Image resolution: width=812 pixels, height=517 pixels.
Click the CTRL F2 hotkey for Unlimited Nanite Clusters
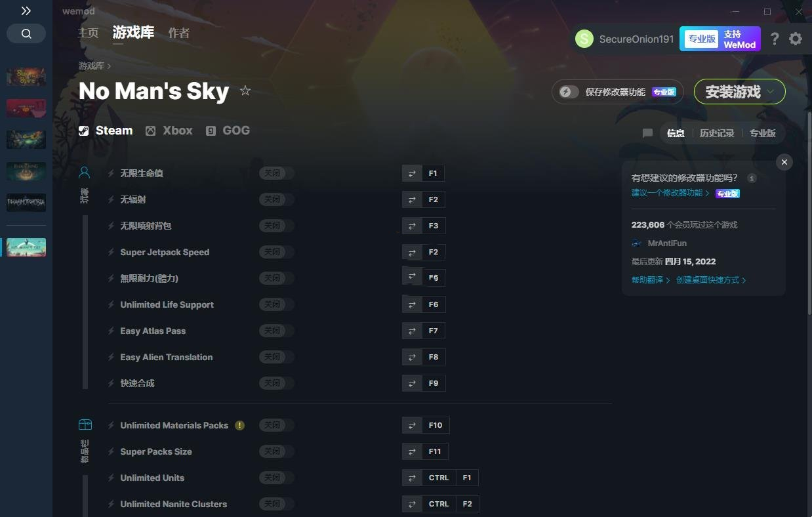[x=451, y=504]
